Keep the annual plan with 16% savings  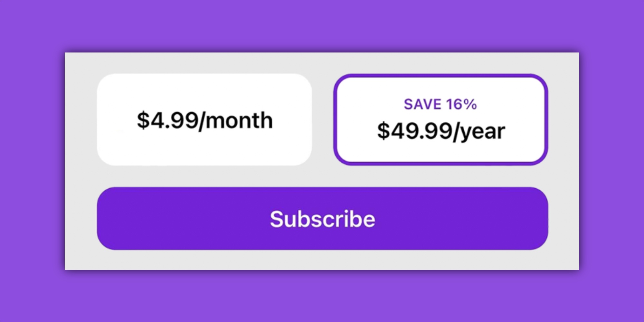click(440, 119)
